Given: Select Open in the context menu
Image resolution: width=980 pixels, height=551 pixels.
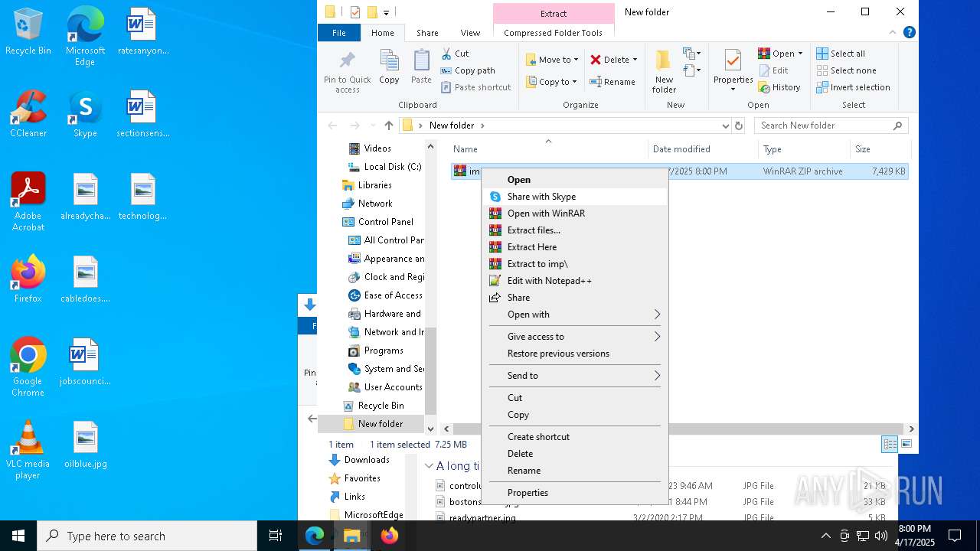Looking at the screenshot, I should [575, 180].
